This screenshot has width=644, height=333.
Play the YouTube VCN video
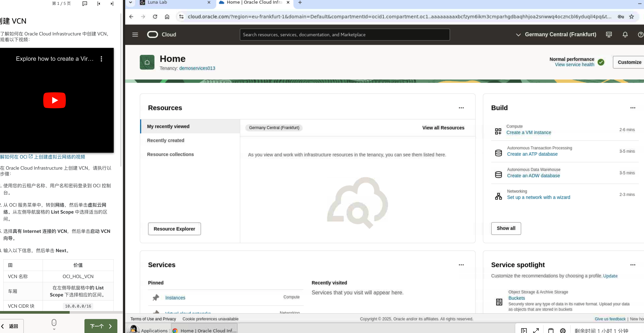(55, 100)
